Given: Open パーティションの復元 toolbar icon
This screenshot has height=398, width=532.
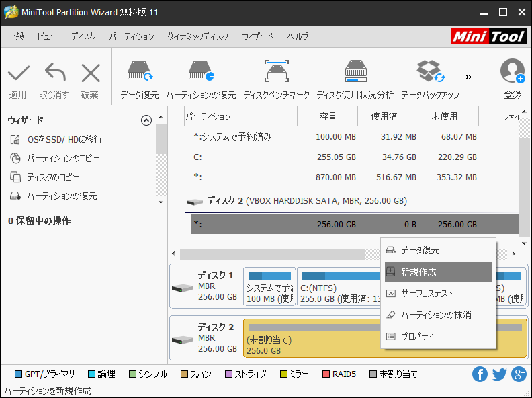Looking at the screenshot, I should pos(201,71).
